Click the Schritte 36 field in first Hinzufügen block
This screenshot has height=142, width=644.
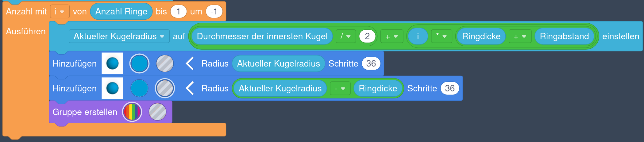371,63
